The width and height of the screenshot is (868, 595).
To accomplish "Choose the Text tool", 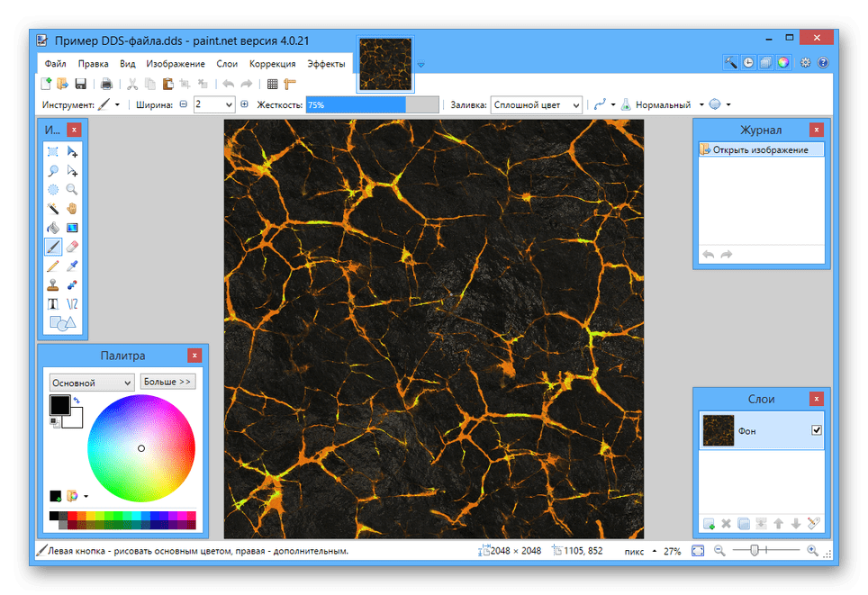I will 53,304.
